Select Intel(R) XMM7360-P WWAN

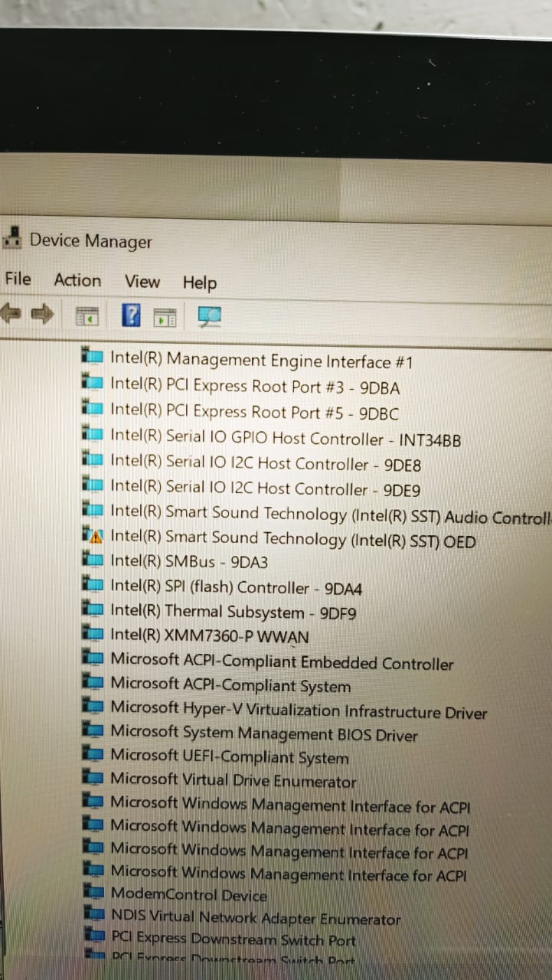(x=210, y=636)
